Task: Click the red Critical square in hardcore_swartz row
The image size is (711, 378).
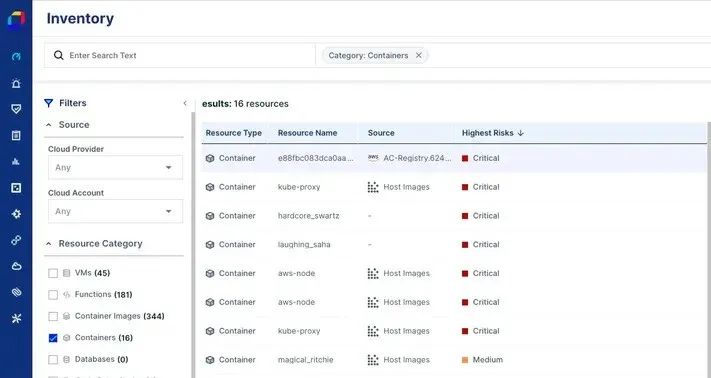Action: 465,216
